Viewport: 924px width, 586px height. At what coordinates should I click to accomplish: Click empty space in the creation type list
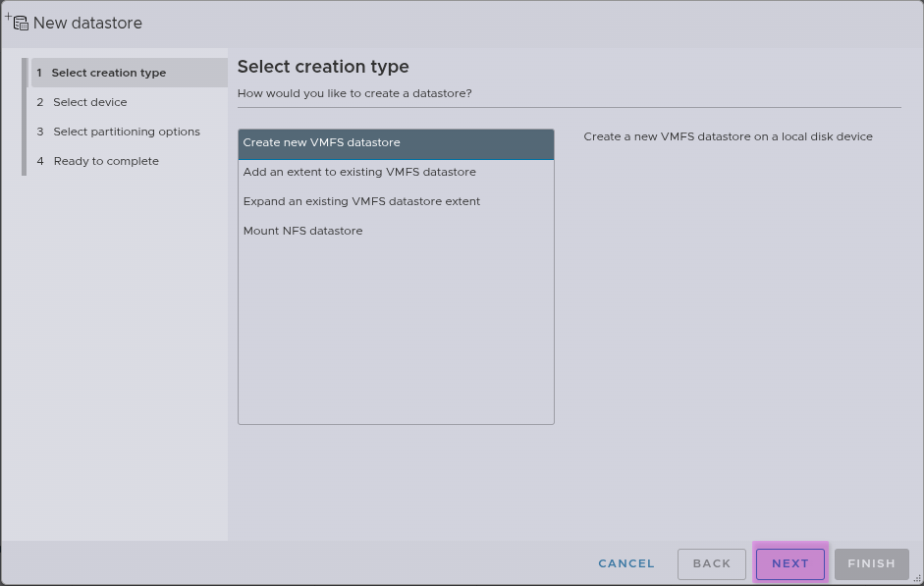[395, 334]
